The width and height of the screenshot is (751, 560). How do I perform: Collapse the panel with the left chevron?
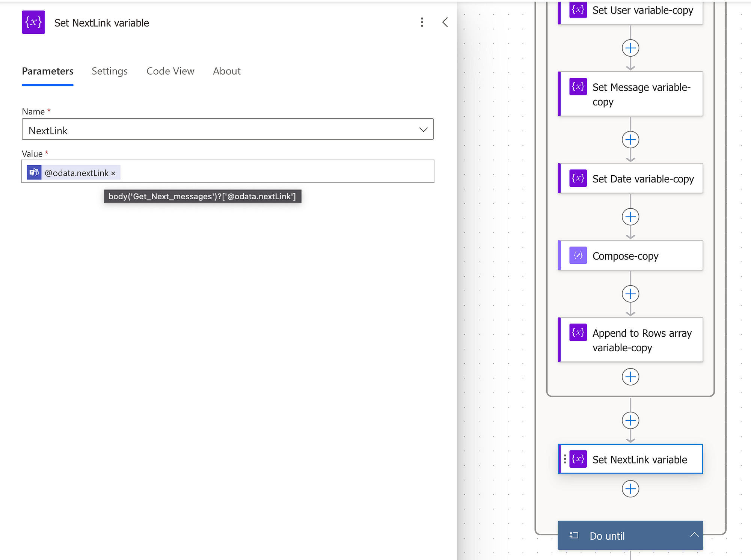click(x=445, y=23)
